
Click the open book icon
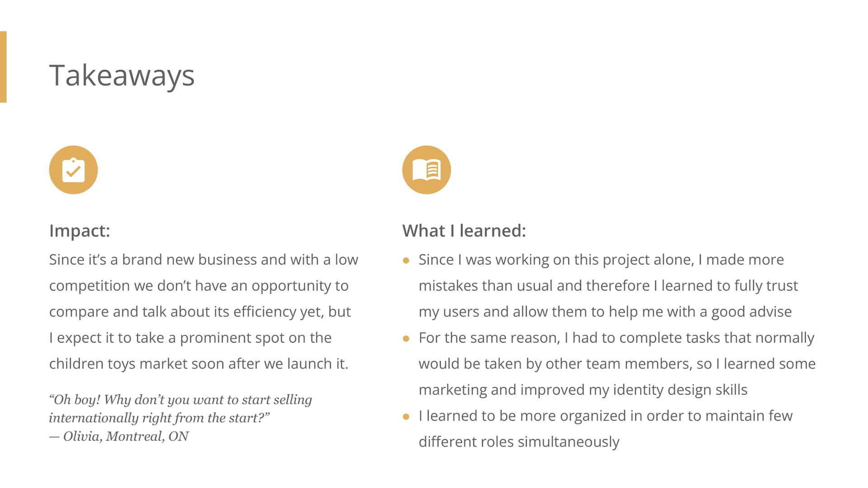tap(426, 170)
